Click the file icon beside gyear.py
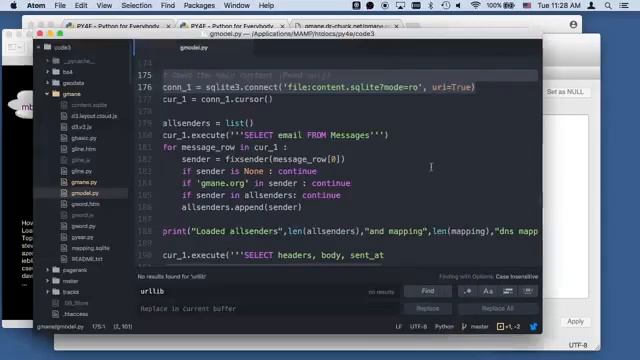This screenshot has height=360, width=640. pyautogui.click(x=64, y=237)
